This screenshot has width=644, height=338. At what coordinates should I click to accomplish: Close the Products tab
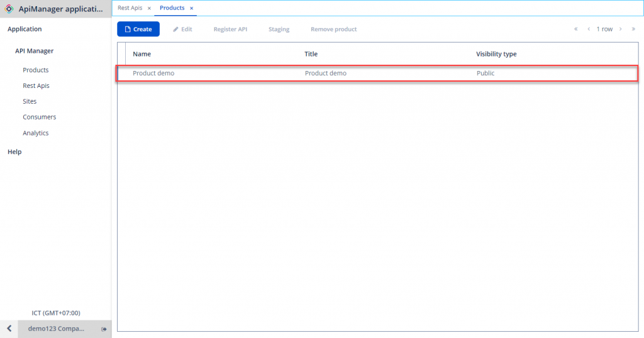(192, 8)
